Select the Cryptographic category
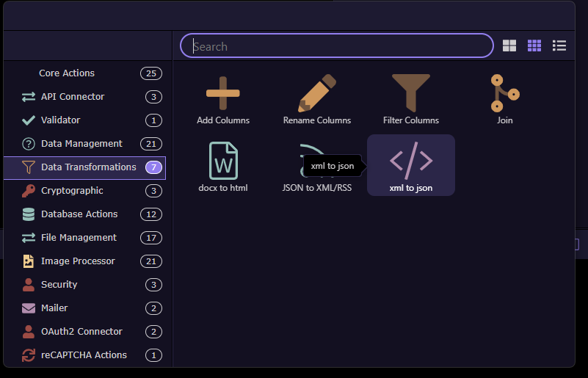Image resolution: width=588 pixels, height=378 pixels. pos(84,191)
